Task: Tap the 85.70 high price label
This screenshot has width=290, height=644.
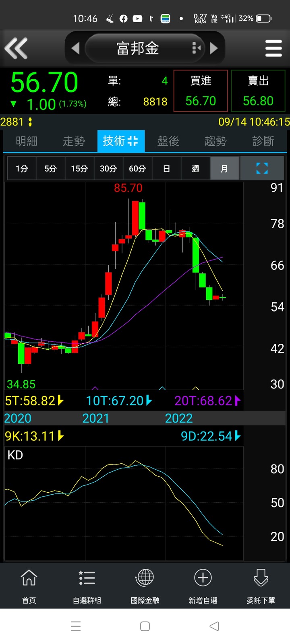Action: tap(128, 188)
